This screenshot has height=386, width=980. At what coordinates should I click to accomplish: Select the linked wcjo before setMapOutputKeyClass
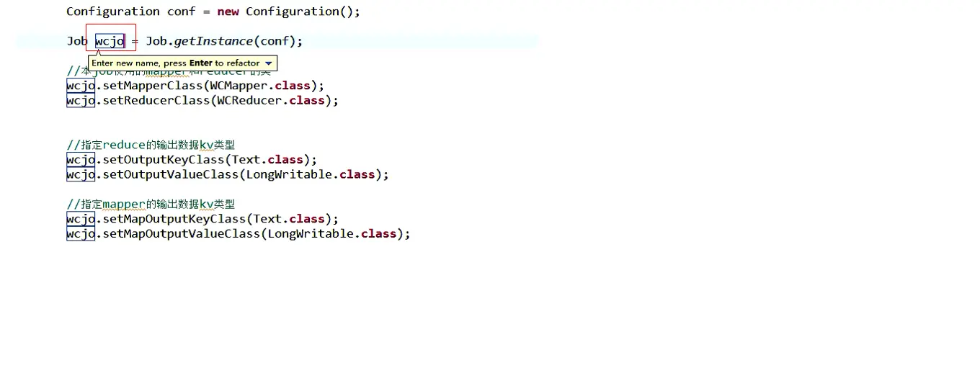[81, 219]
